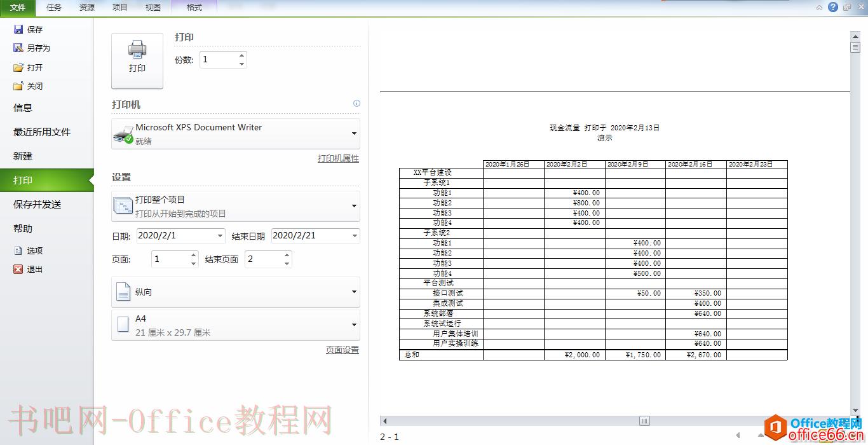This screenshot has height=445, width=868.
Task: Switch to the 项目 (Project) tab
Action: tap(119, 8)
